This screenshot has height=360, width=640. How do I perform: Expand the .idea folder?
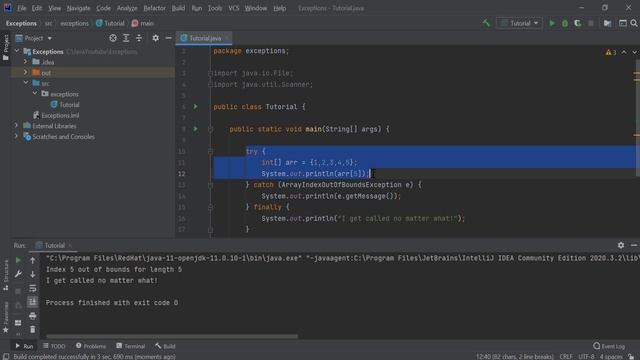tap(25, 62)
